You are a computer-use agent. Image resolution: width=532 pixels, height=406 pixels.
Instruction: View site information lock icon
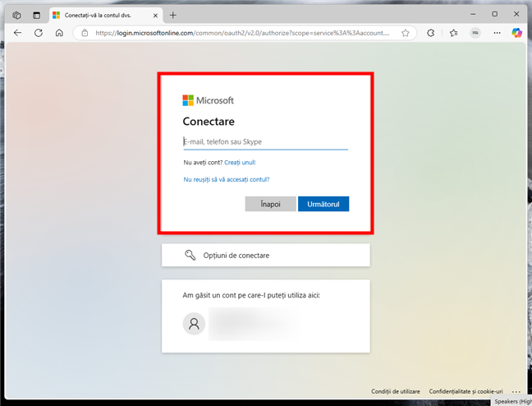click(x=85, y=33)
